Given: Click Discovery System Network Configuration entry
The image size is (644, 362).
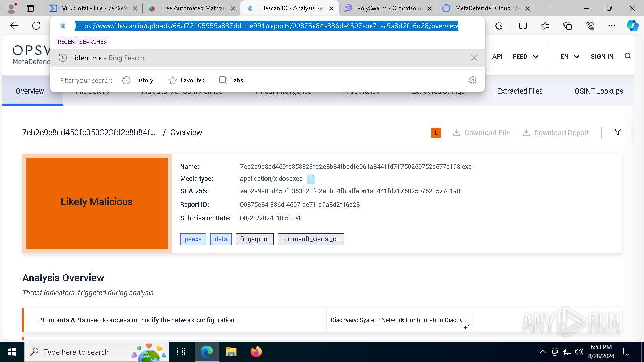Looking at the screenshot, I should tap(398, 320).
